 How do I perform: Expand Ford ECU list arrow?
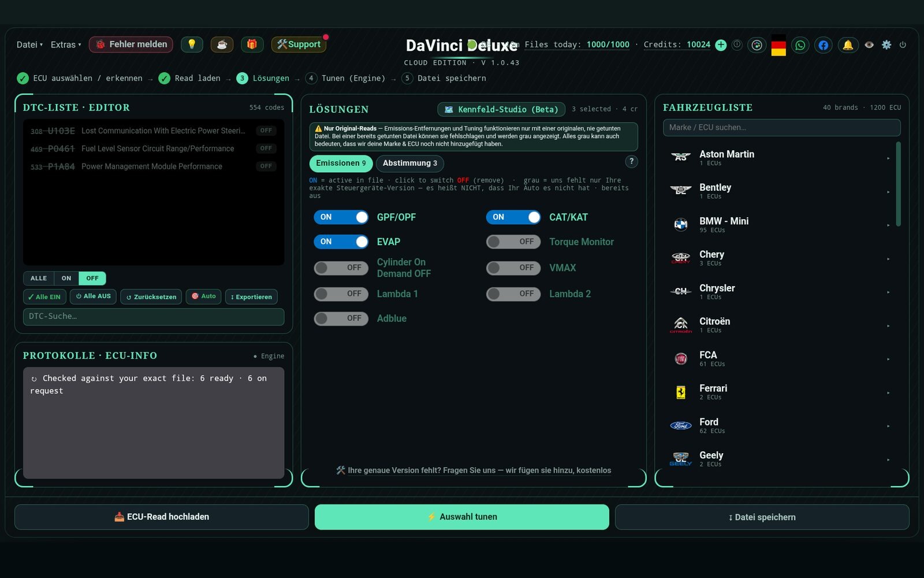888,426
